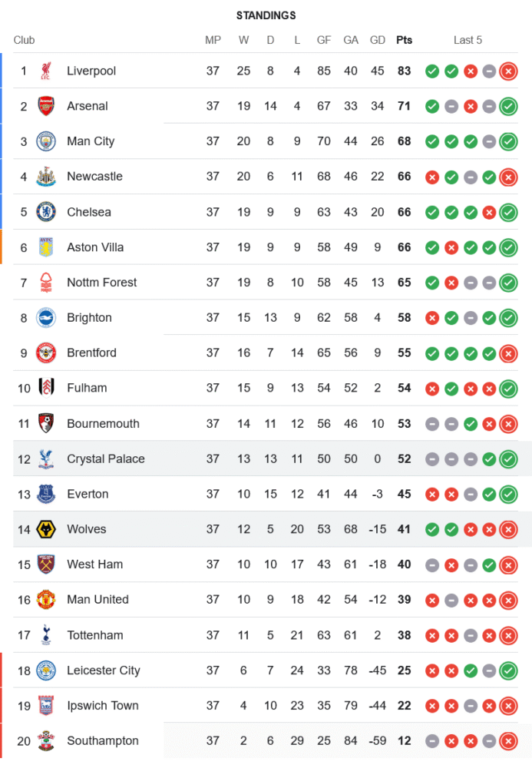Click the Liverpool club crest
This screenshot has height=768, width=532.
46,71
